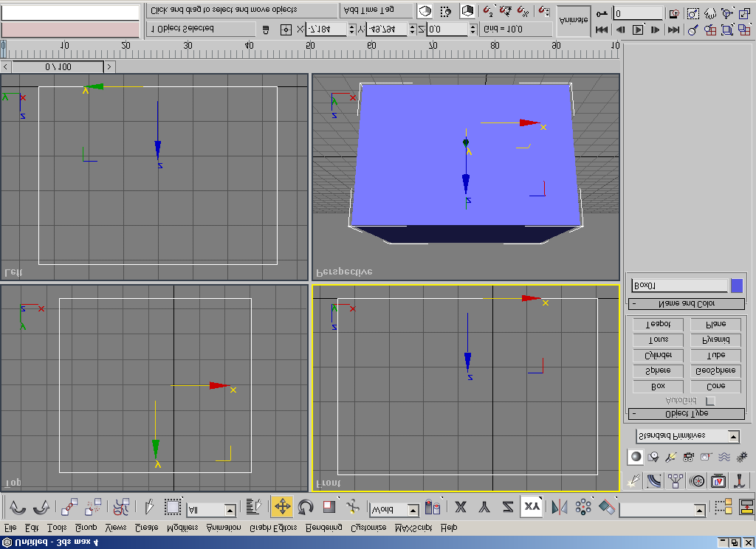Click the Align tool icon
The image size is (756, 549).
click(x=607, y=507)
